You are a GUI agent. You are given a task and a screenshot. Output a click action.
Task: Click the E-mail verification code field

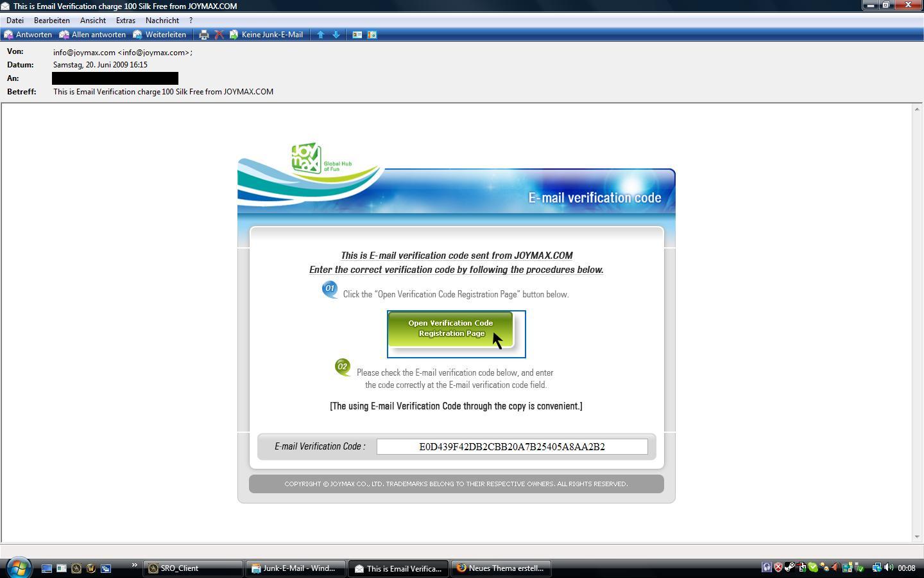pyautogui.click(x=511, y=447)
